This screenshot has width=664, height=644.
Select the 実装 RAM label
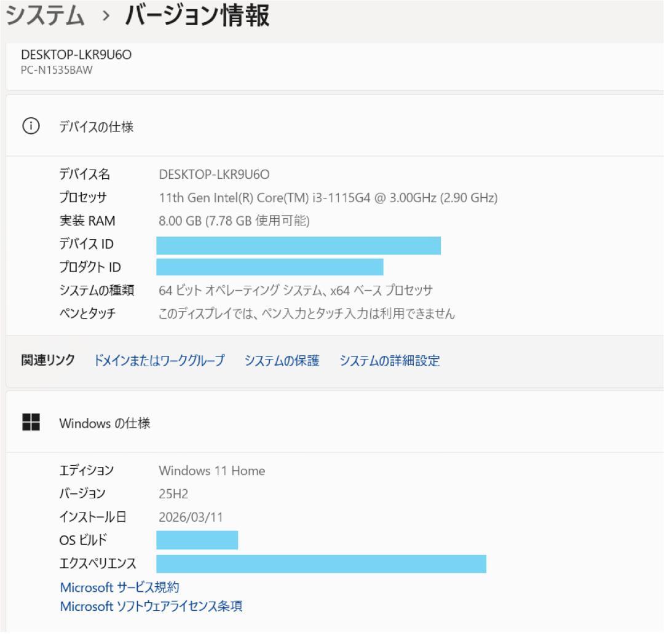coord(87,221)
